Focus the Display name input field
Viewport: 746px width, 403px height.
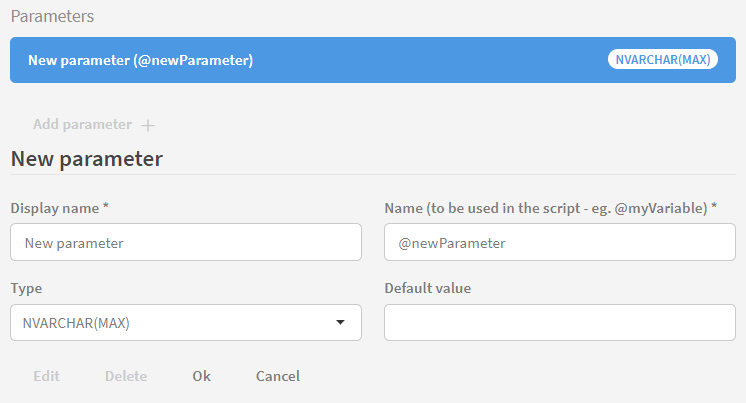185,242
